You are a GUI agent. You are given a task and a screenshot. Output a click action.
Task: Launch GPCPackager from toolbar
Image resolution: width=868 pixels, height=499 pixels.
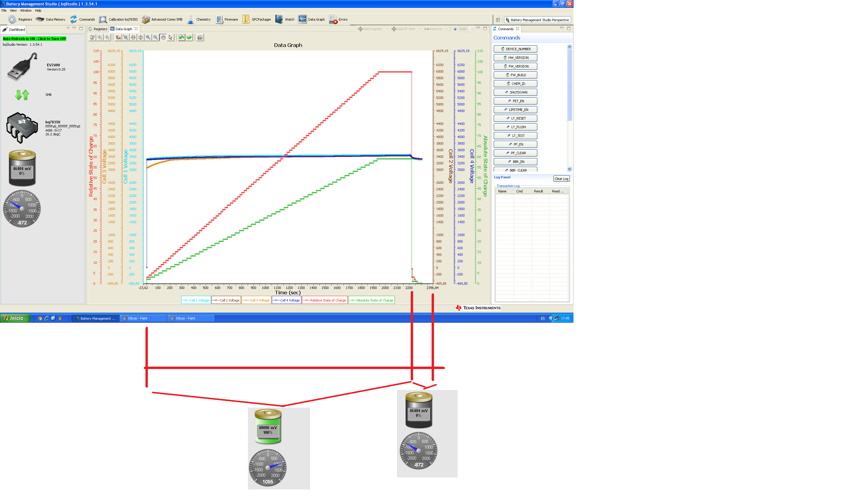(257, 19)
